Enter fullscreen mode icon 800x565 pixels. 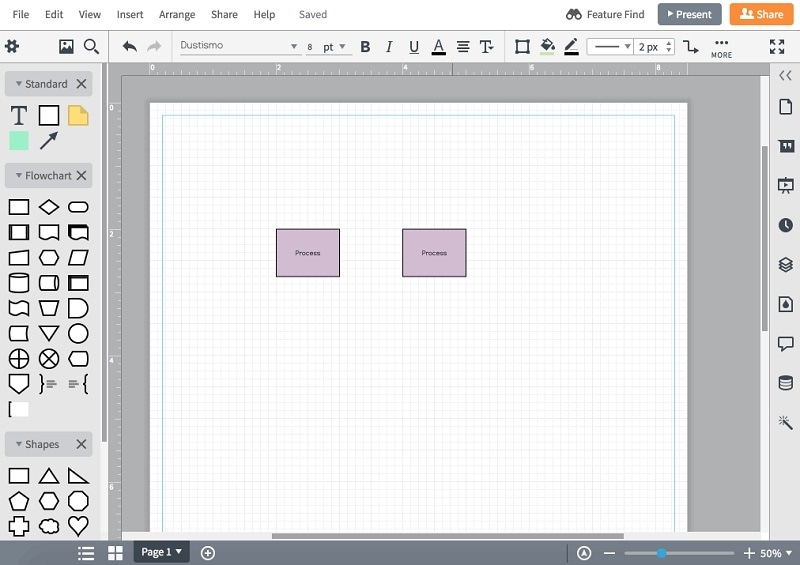[x=777, y=46]
